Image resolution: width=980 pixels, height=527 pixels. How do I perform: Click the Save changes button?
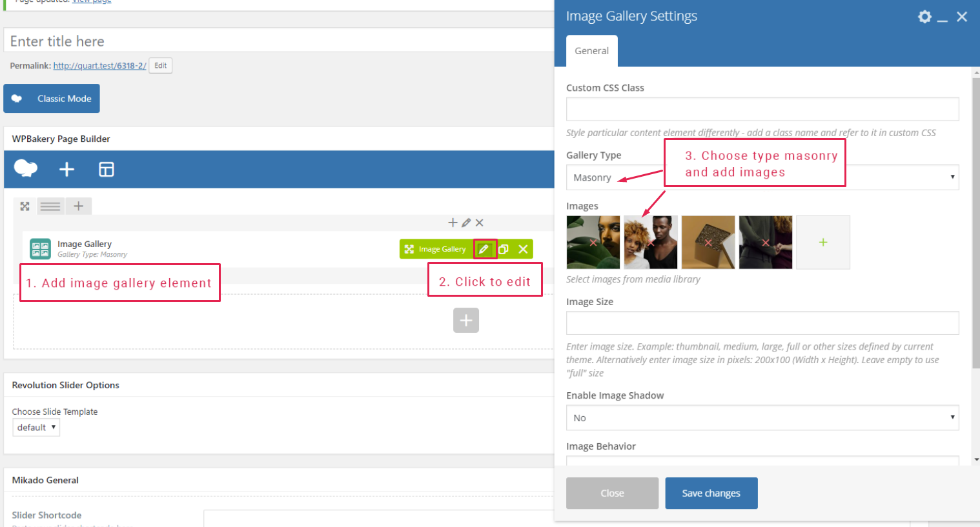click(711, 493)
